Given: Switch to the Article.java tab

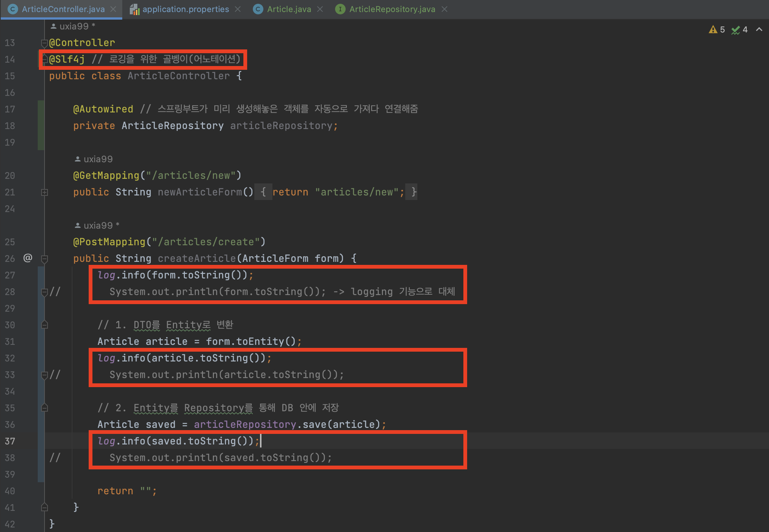Looking at the screenshot, I should point(289,9).
